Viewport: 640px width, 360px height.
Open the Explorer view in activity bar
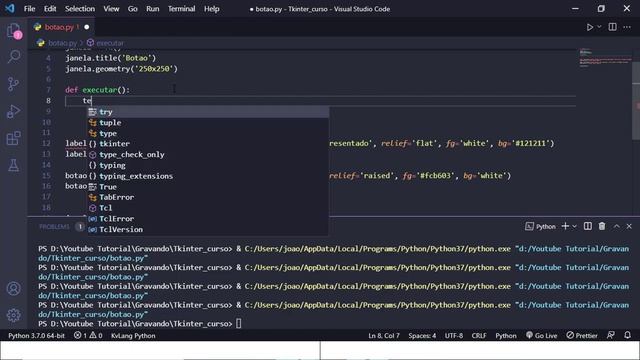(x=14, y=31)
